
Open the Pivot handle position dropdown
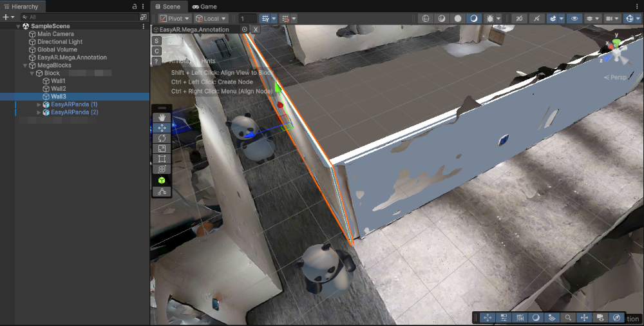coord(175,19)
